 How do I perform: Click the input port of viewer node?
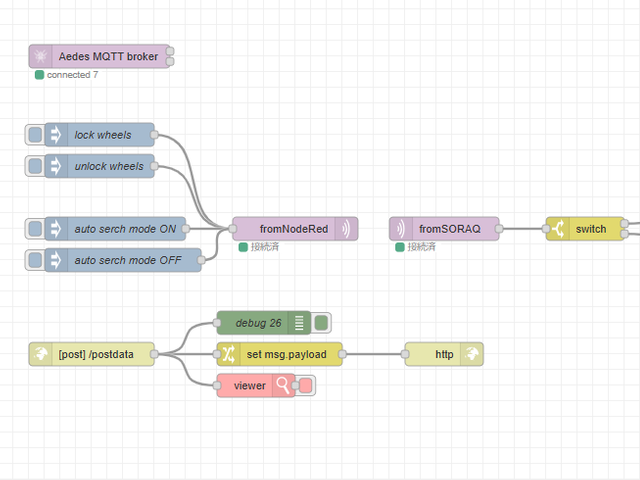[x=217, y=385]
